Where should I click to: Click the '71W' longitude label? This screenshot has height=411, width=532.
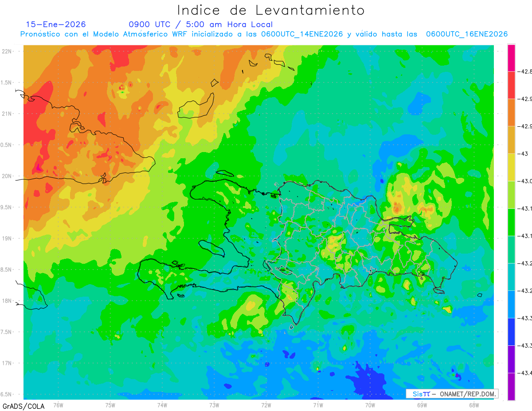318,404
